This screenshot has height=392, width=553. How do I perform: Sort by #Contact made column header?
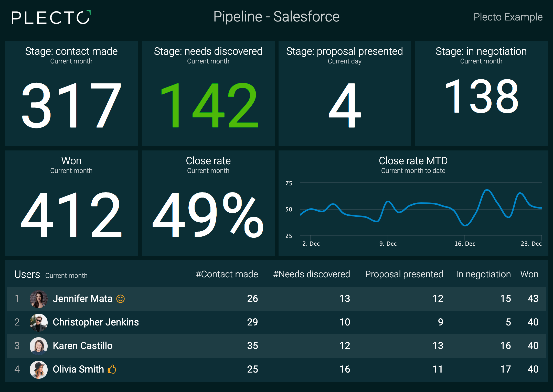(x=227, y=274)
